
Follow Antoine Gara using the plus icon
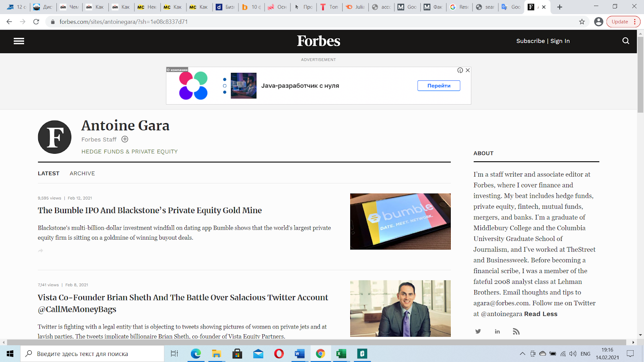pyautogui.click(x=125, y=139)
